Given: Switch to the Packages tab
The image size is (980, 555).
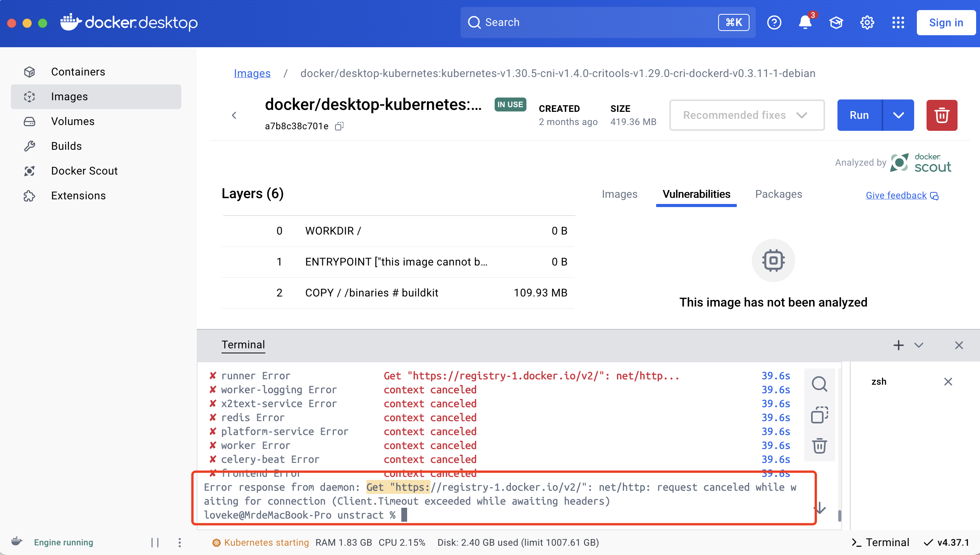Looking at the screenshot, I should 779,194.
